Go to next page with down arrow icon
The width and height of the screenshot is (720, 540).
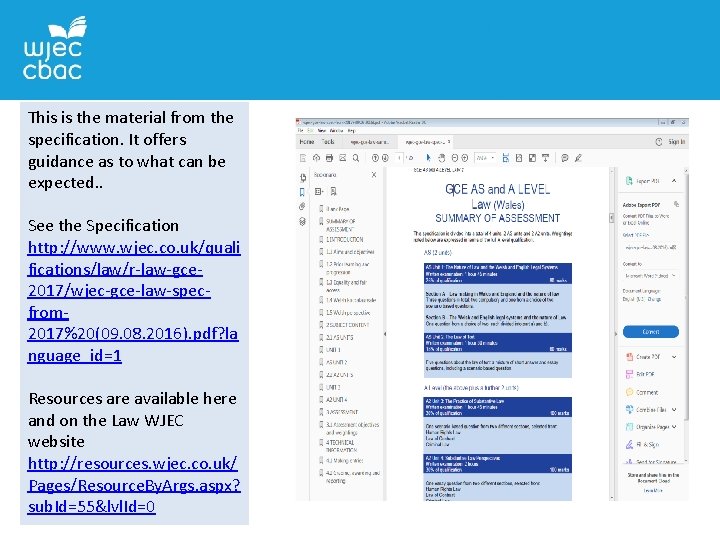click(385, 158)
